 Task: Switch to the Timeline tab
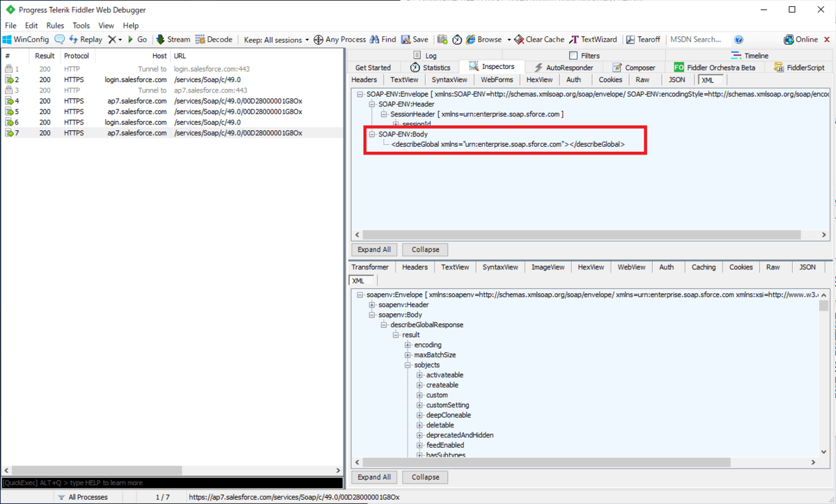tap(750, 56)
